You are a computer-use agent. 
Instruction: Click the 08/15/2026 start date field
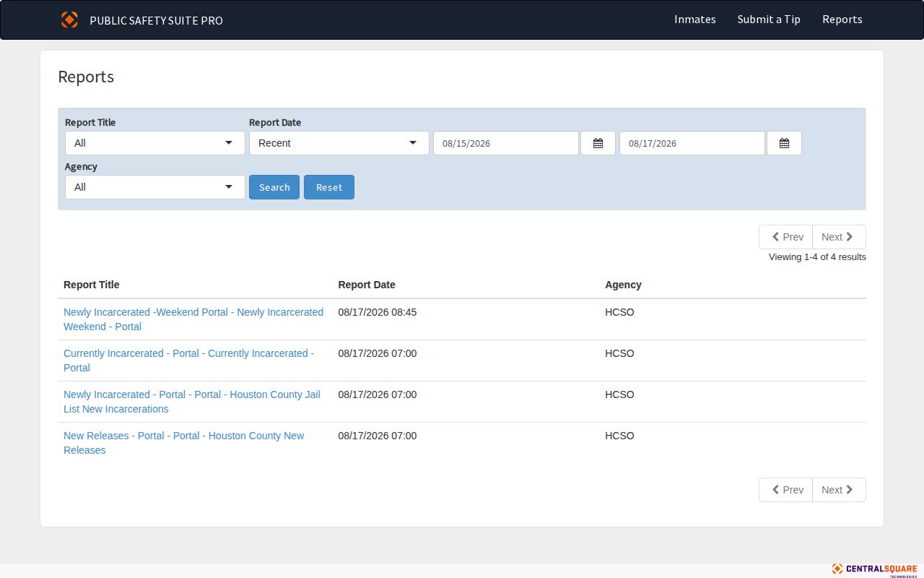pyautogui.click(x=506, y=143)
